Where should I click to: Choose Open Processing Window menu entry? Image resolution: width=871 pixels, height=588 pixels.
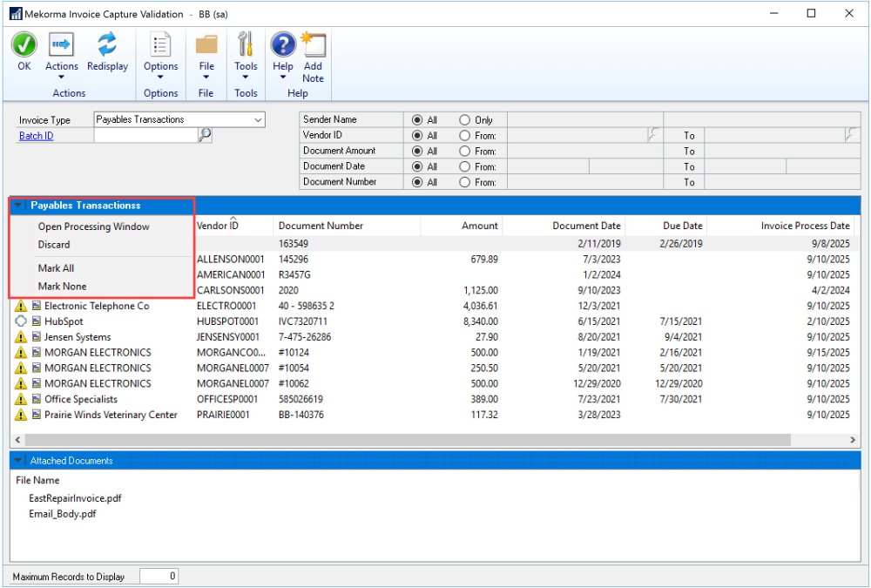tap(93, 226)
